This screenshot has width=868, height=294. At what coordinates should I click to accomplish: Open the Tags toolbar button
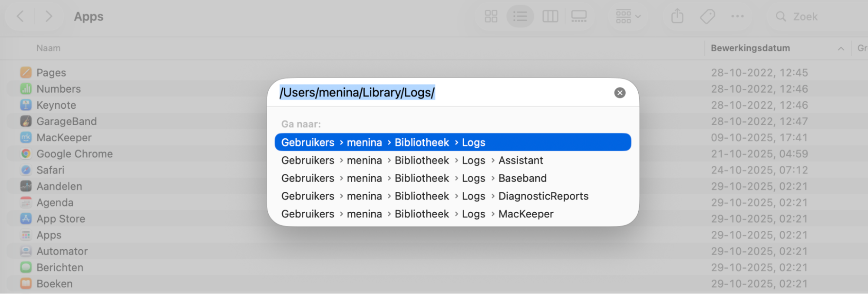(707, 17)
